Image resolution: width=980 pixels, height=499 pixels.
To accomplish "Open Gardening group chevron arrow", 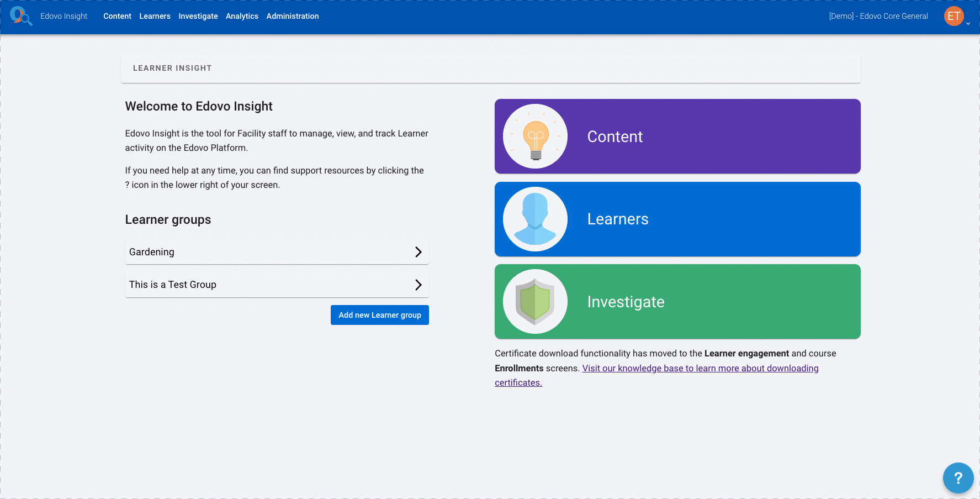I will (x=418, y=252).
